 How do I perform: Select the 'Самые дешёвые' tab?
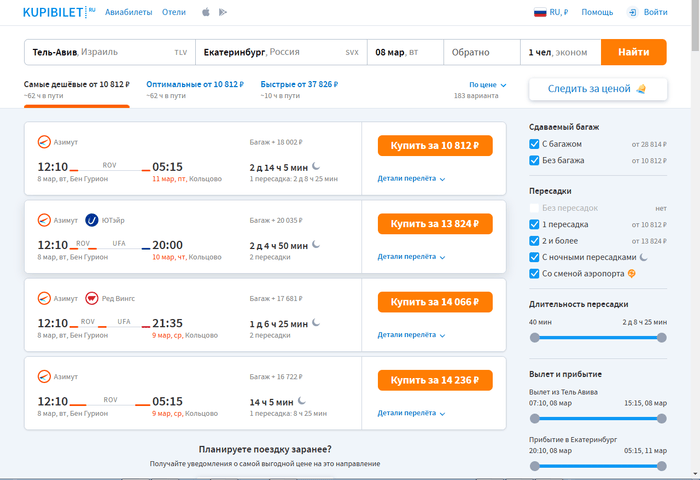77,89
